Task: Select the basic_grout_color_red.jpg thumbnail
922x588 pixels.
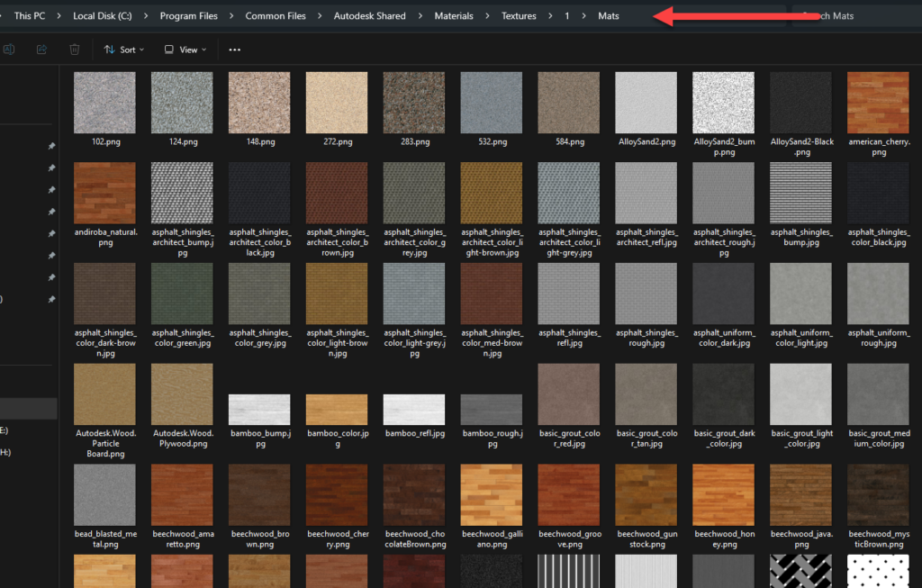Action: 569,394
